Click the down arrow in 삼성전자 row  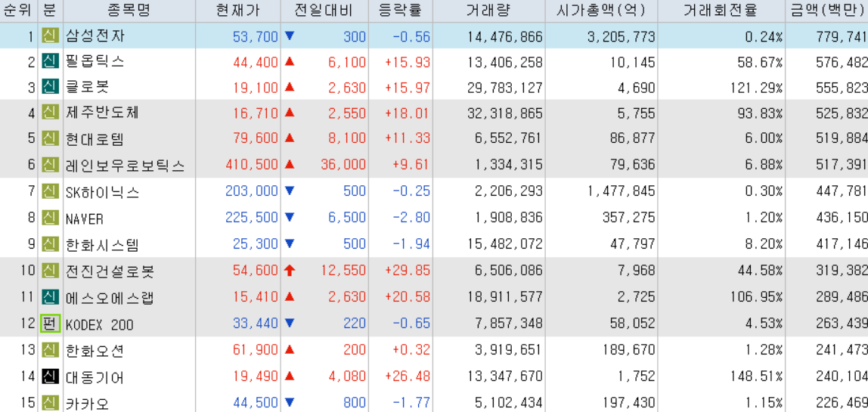tap(290, 36)
